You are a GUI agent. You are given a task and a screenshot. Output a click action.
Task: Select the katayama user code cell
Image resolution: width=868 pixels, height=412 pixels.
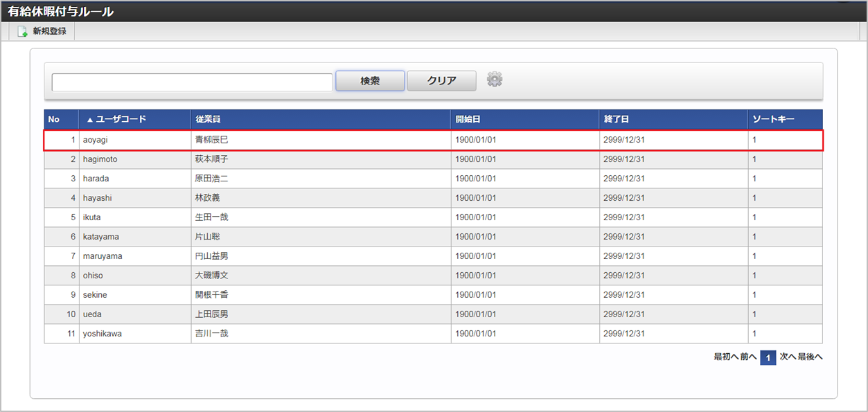pos(135,237)
